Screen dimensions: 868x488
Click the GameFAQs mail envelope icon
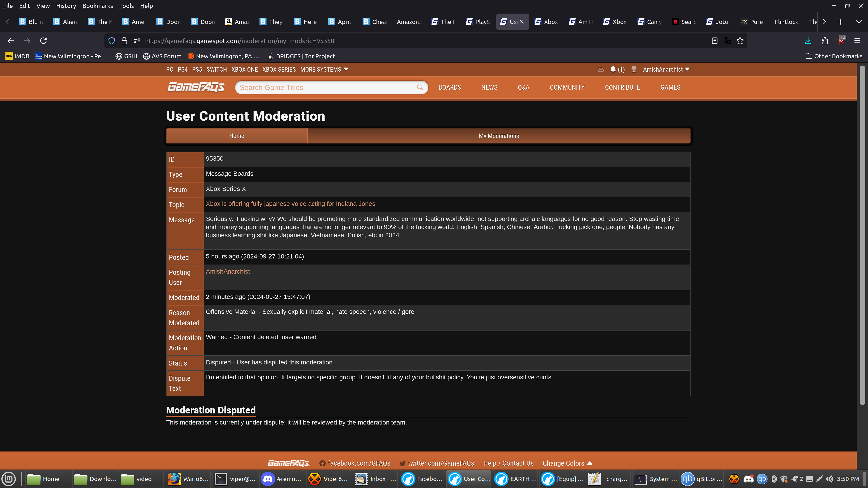click(x=600, y=69)
